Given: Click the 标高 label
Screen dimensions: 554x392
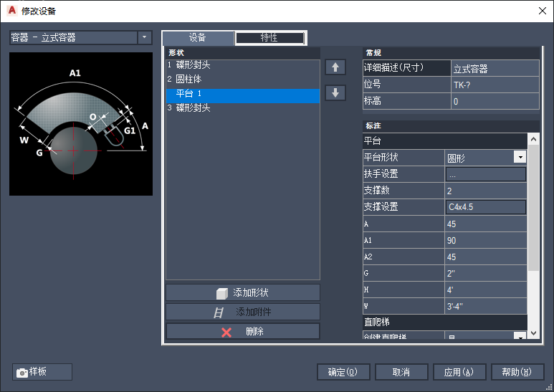Looking at the screenshot, I should [x=373, y=101].
